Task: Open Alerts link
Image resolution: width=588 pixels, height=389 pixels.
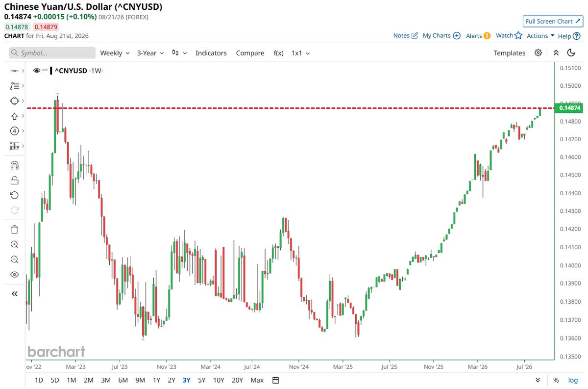Action: tap(478, 36)
